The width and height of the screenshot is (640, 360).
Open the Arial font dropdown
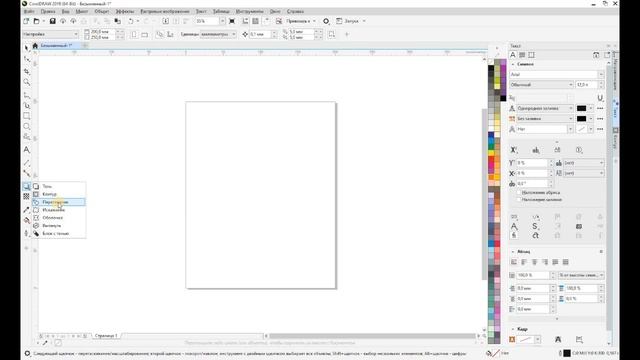[601, 75]
